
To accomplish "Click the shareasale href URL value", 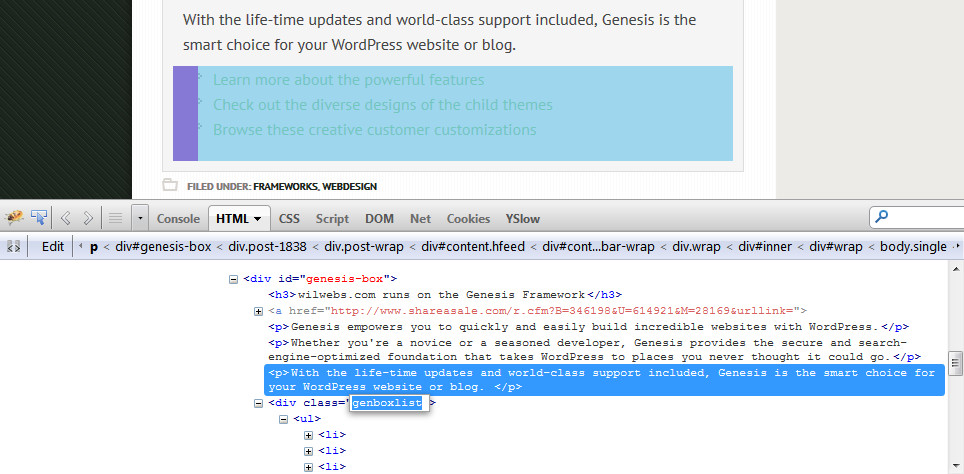I will point(564,310).
